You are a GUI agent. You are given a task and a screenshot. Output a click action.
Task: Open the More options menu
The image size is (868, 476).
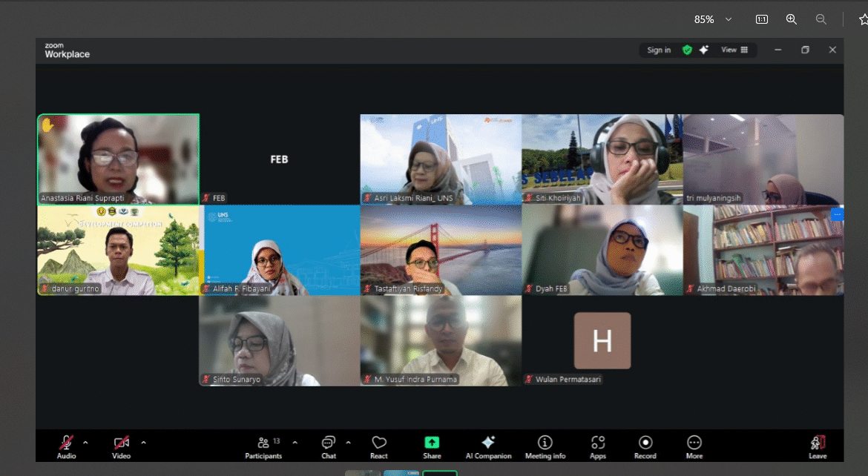pos(694,446)
